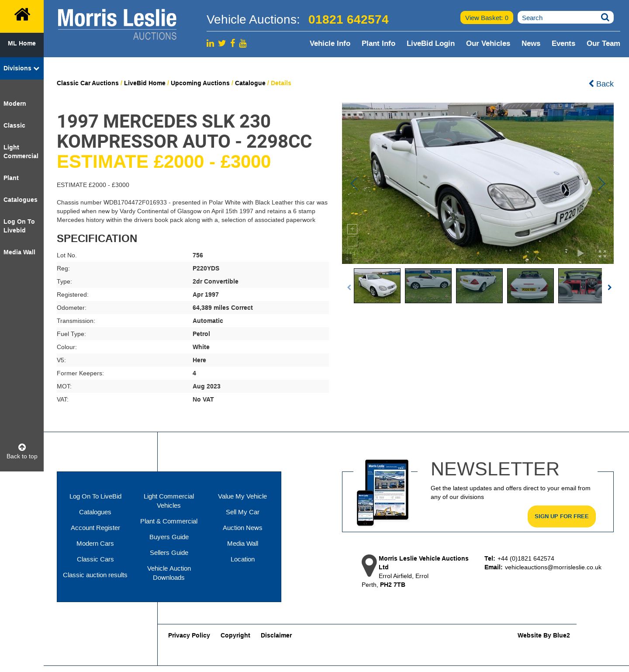Click SIGN UP FOR FREE button
629x672 pixels.
click(562, 516)
